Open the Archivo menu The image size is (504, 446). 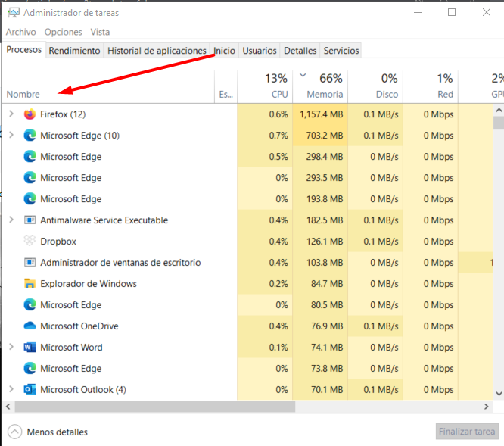tap(21, 32)
